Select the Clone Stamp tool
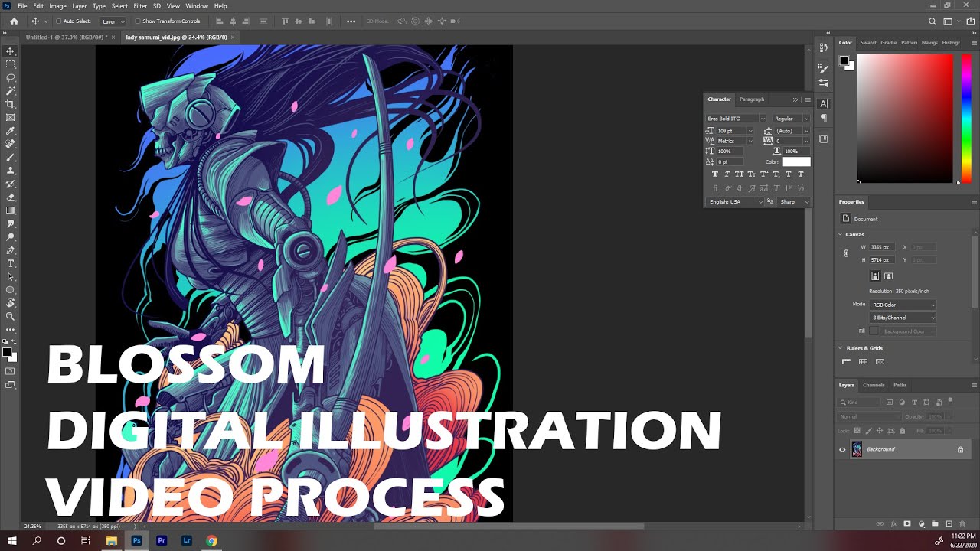This screenshot has height=551, width=980. coord(10,171)
